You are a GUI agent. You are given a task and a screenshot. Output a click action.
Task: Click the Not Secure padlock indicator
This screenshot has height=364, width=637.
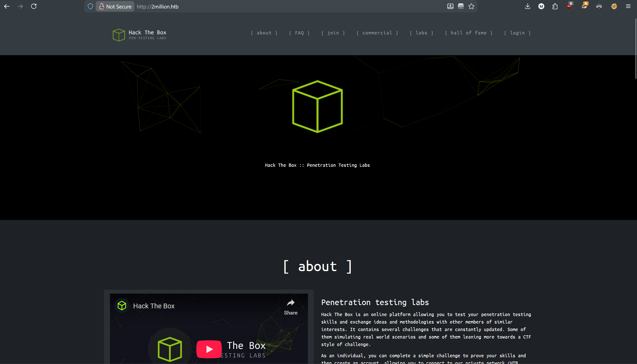click(x=101, y=6)
